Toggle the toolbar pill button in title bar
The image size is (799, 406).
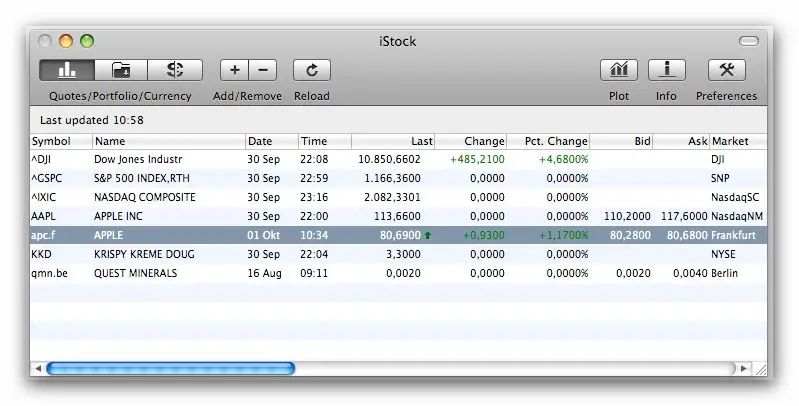(749, 41)
